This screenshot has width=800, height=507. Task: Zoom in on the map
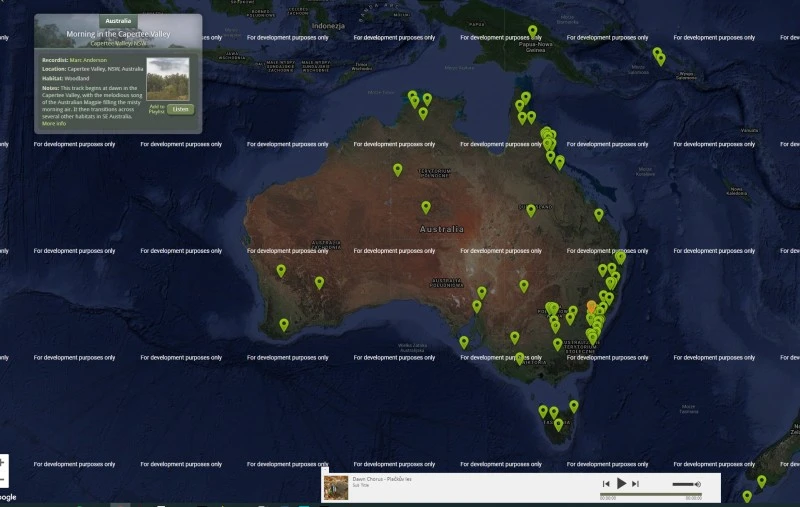3,463
